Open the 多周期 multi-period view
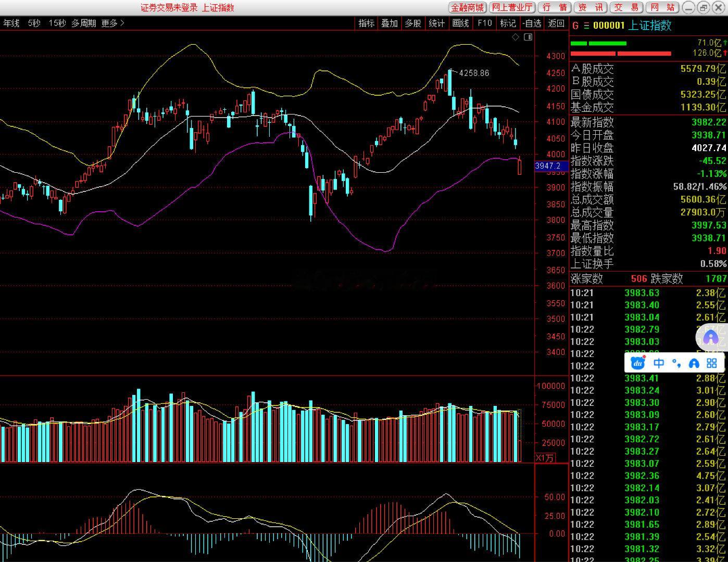The image size is (728, 562). (83, 23)
